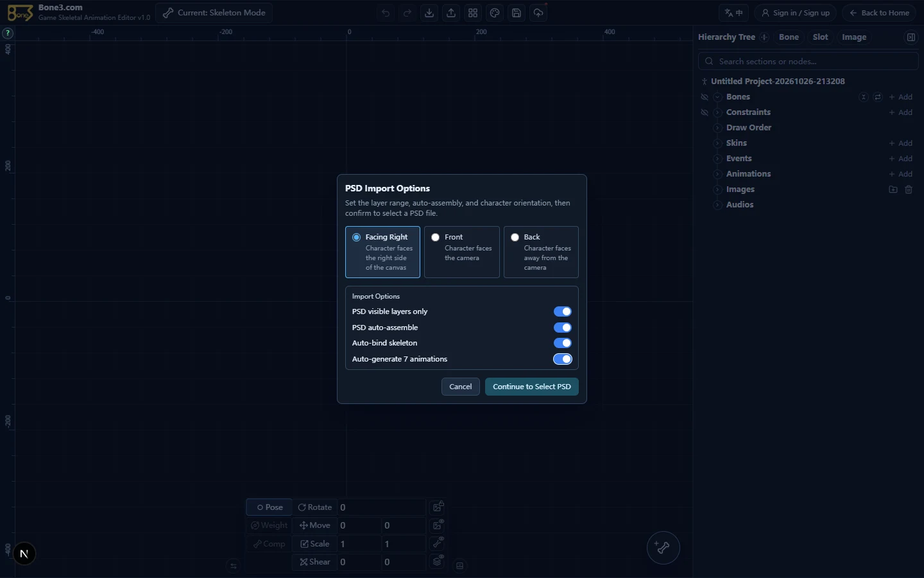The width and height of the screenshot is (924, 578).
Task: Select the Pose mode button
Action: pyautogui.click(x=269, y=507)
